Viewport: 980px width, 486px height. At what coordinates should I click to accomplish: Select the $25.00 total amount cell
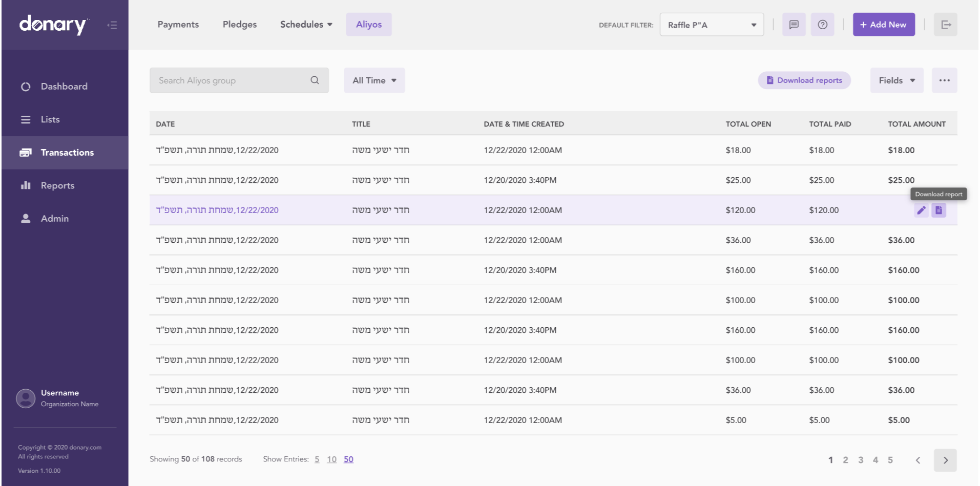(901, 180)
